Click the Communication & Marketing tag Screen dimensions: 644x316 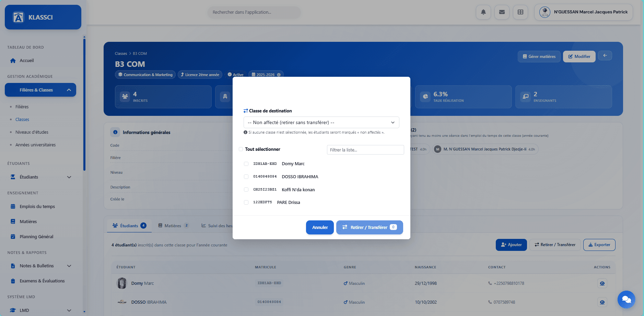click(x=145, y=75)
